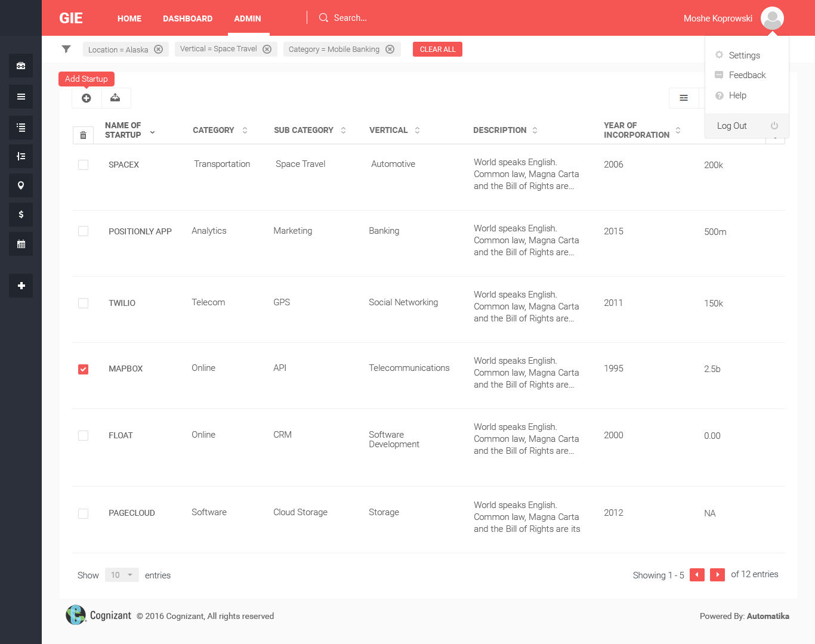This screenshot has width=815, height=644.
Task: Click the PAGECLOUD startup name
Action: point(132,513)
